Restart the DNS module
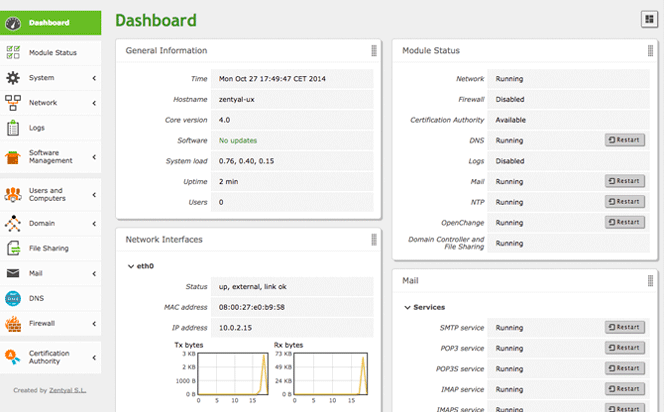 [x=625, y=140]
